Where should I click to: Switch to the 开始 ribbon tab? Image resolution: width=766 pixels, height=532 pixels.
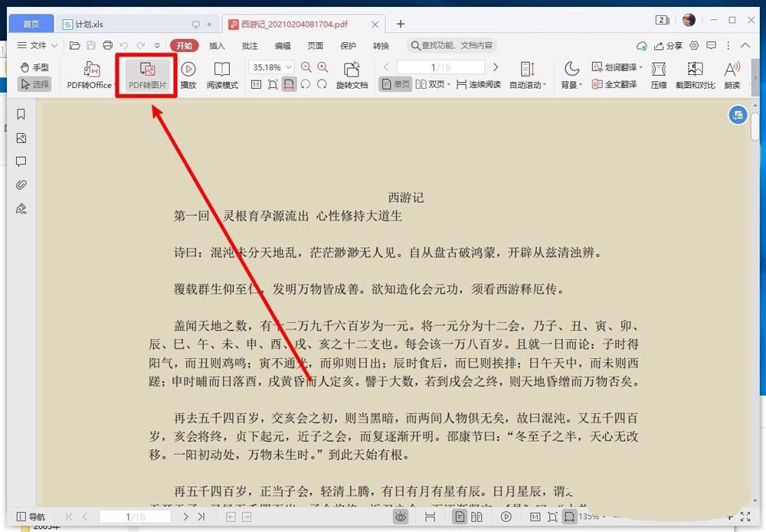point(184,45)
